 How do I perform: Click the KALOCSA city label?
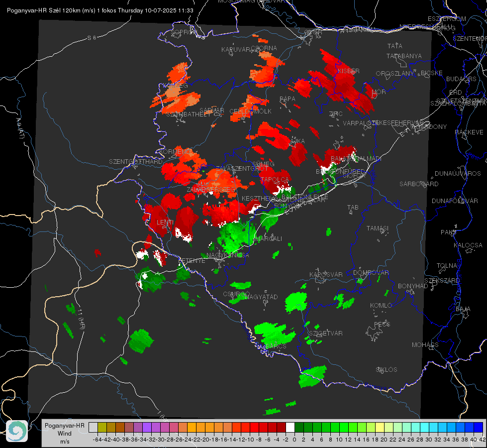click(x=468, y=245)
